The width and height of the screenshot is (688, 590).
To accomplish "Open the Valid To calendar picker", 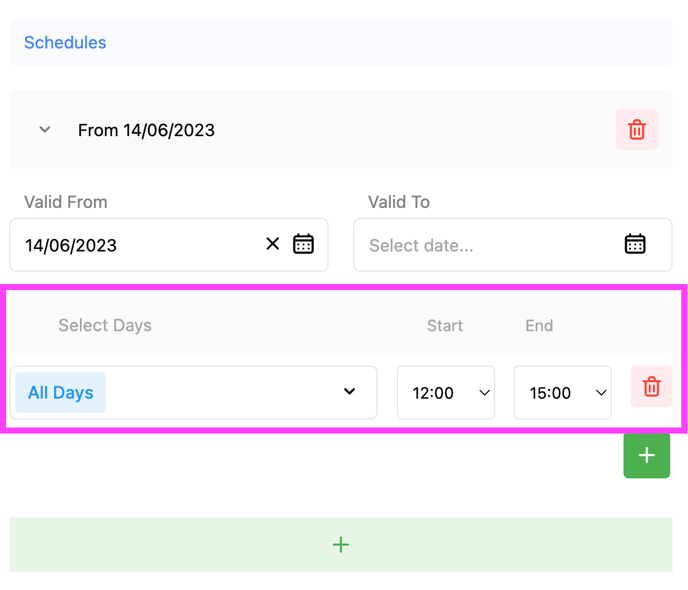I will [x=635, y=244].
